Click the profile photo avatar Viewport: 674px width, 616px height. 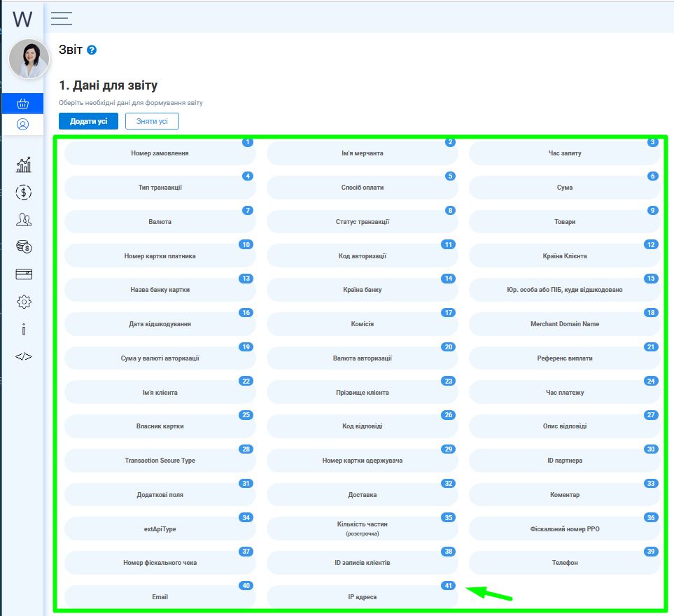coord(29,59)
